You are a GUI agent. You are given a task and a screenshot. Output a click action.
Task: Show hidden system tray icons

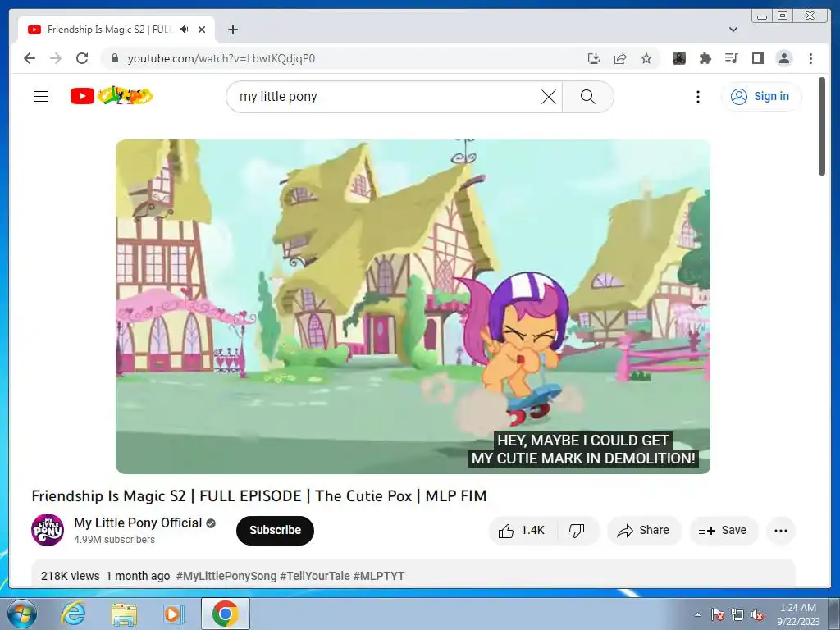point(697,614)
